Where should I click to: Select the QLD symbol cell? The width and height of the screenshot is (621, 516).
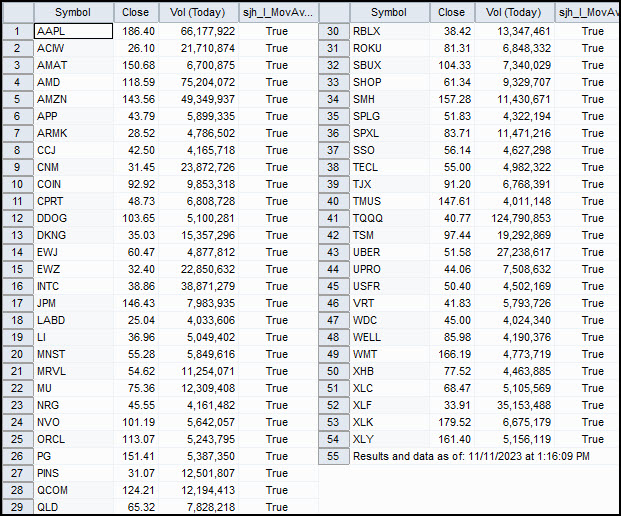click(x=74, y=507)
